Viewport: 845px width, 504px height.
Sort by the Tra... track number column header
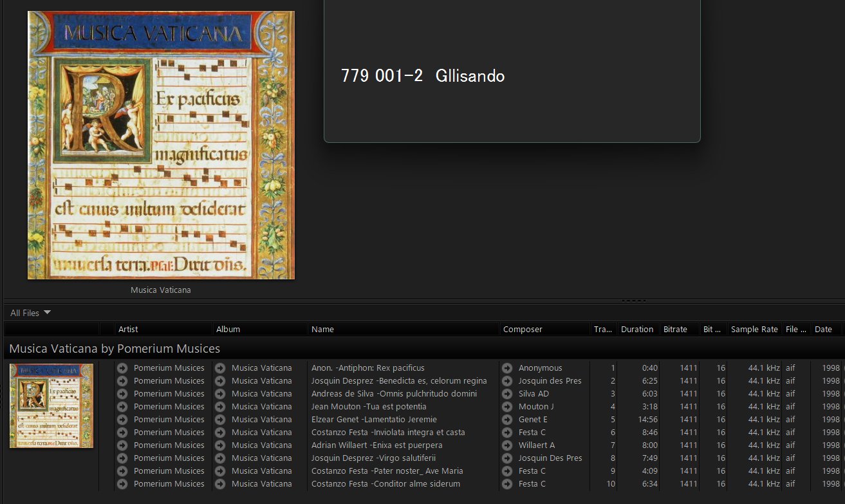(604, 329)
